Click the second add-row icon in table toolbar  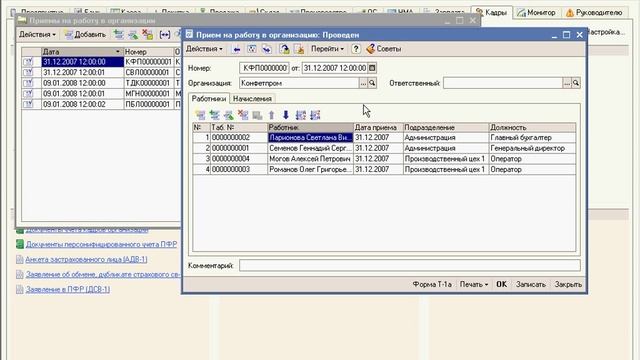pos(214,115)
